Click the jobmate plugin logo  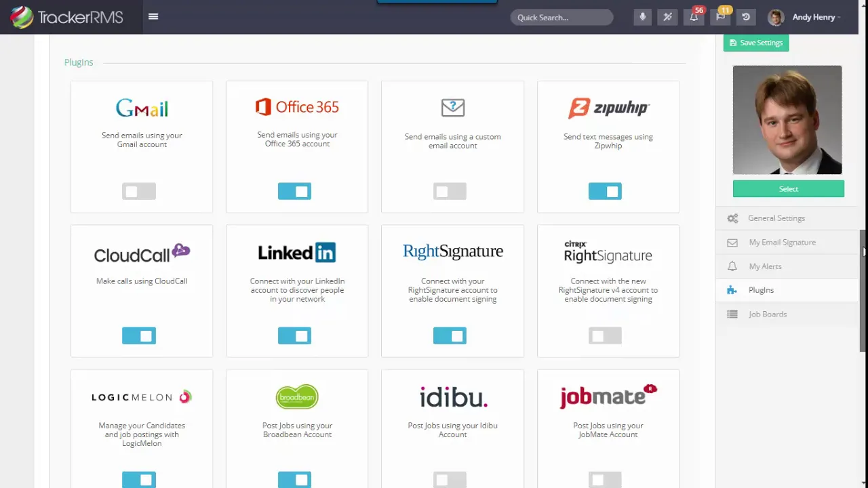[x=608, y=396]
